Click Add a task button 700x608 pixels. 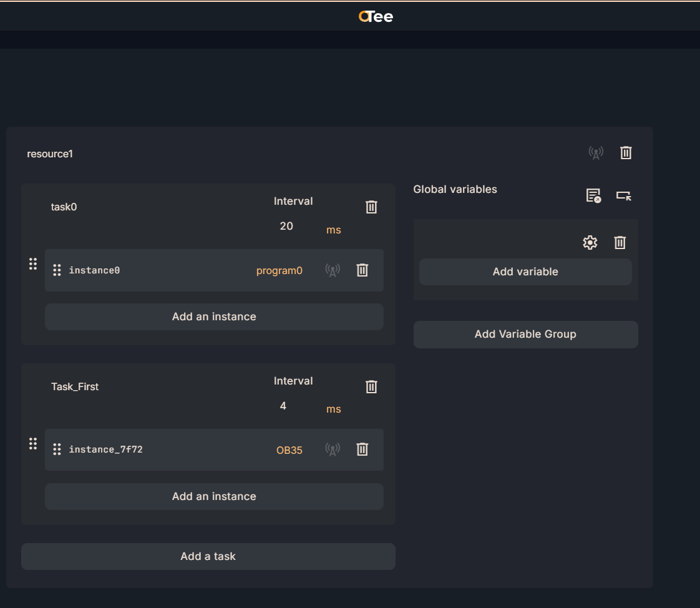click(x=208, y=556)
